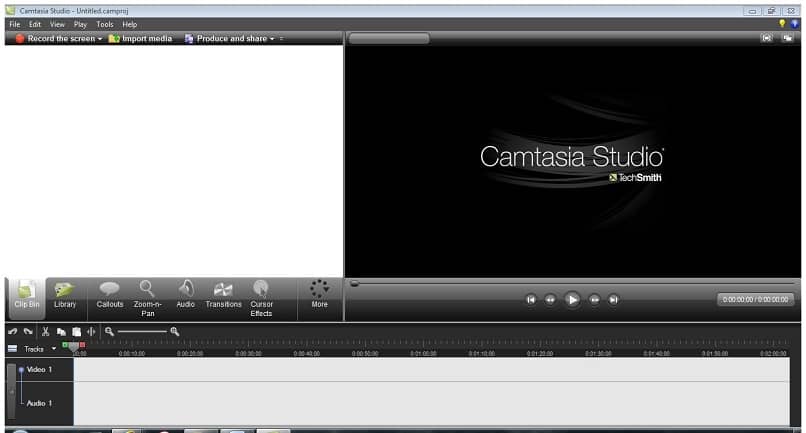Open the Callouts tool
This screenshot has height=433, width=806.
[109, 296]
